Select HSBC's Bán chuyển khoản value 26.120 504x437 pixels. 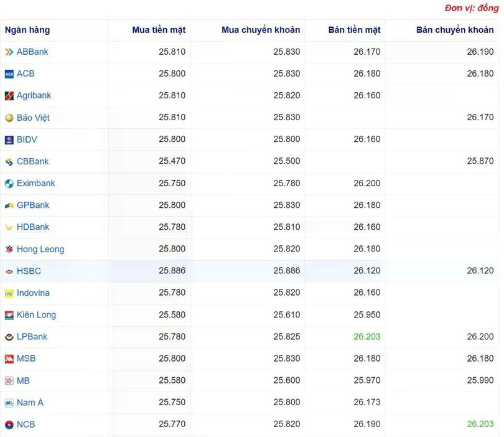480,271
